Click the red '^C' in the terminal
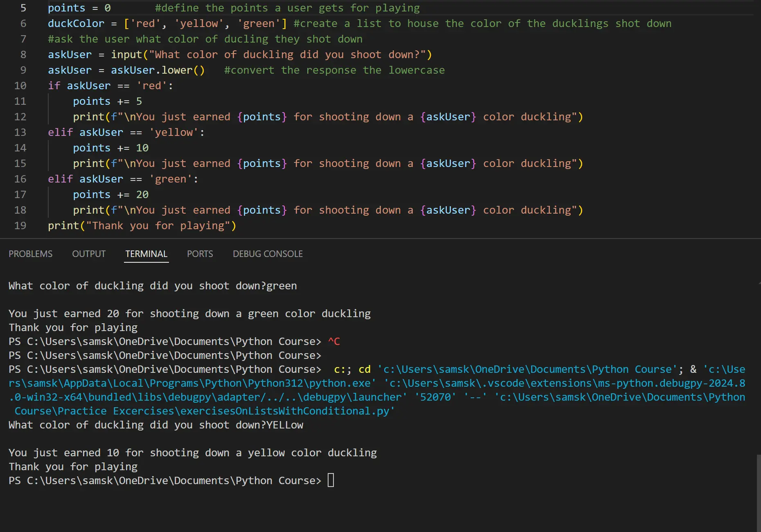This screenshot has width=761, height=532. pyautogui.click(x=334, y=341)
